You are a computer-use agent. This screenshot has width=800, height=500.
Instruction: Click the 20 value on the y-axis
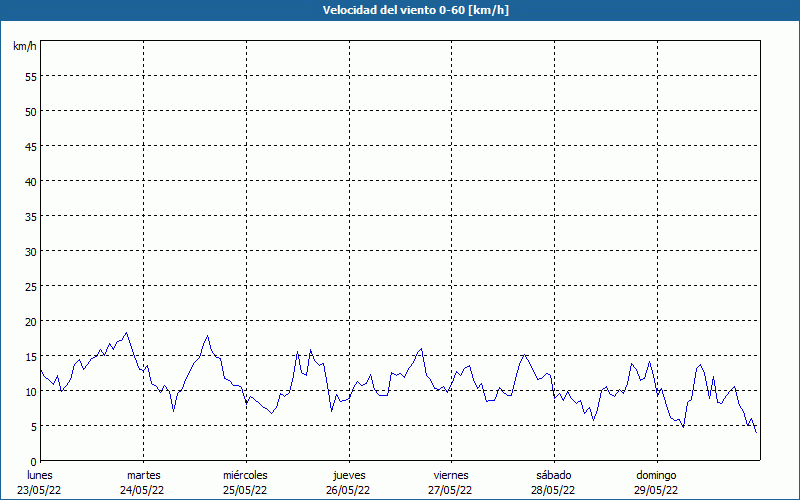31,321
